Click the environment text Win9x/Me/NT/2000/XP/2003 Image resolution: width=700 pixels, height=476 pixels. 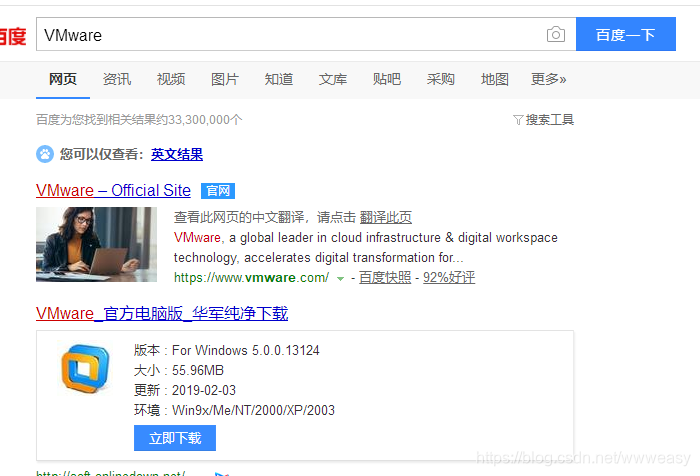(253, 410)
